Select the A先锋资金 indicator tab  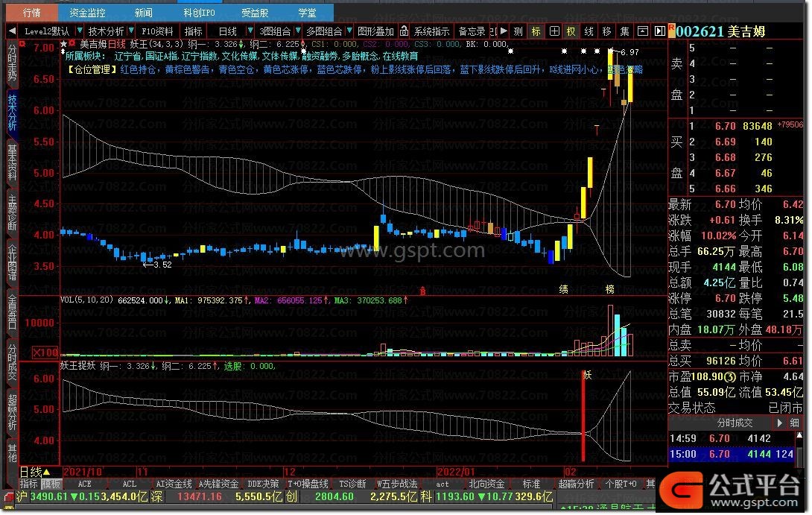[x=218, y=484]
